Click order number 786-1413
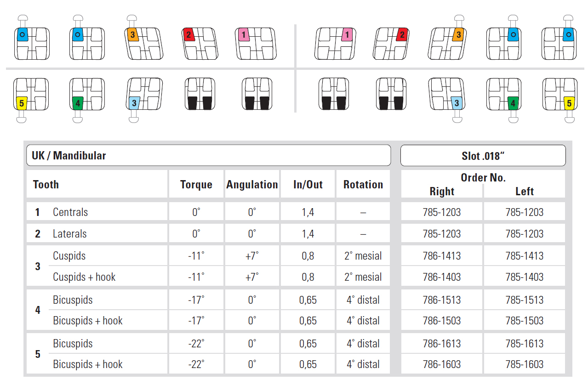 (x=442, y=256)
